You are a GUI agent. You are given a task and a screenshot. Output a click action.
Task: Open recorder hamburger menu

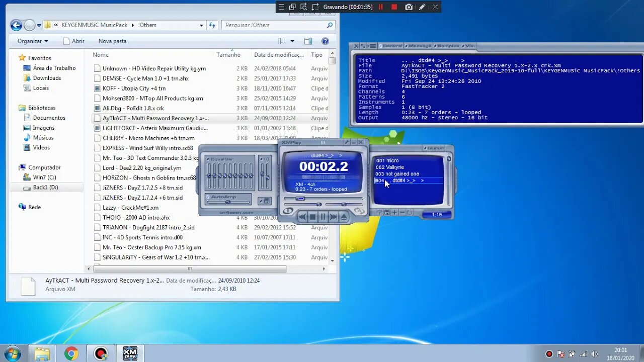(x=282, y=7)
